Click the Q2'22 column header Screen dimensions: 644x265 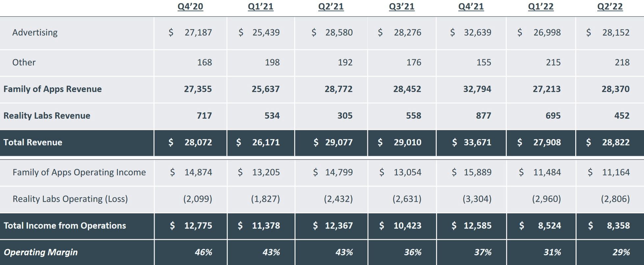coord(610,7)
